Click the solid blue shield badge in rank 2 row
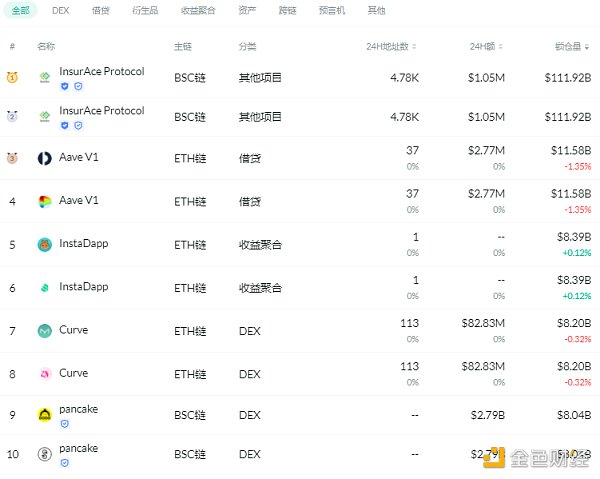600x479 pixels. (65, 125)
